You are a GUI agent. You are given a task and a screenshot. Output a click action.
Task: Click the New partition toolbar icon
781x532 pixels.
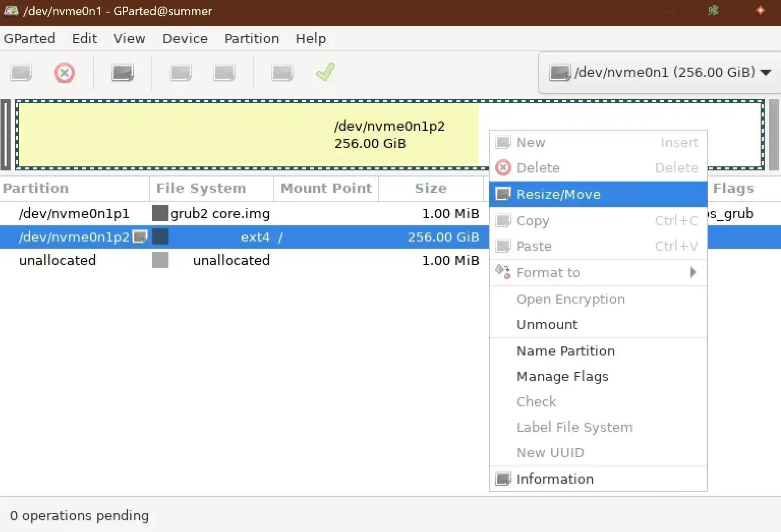(x=21, y=73)
